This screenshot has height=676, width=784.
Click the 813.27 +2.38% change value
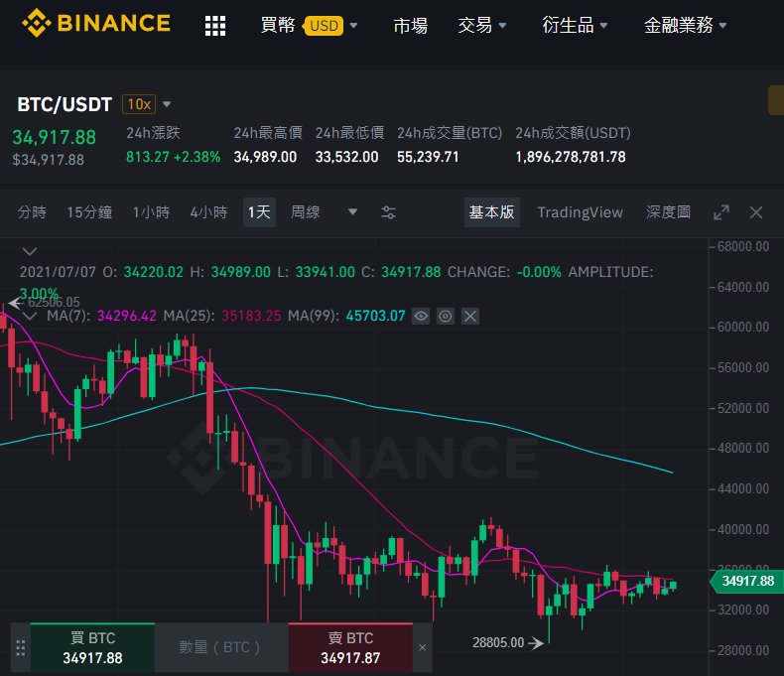tap(173, 157)
